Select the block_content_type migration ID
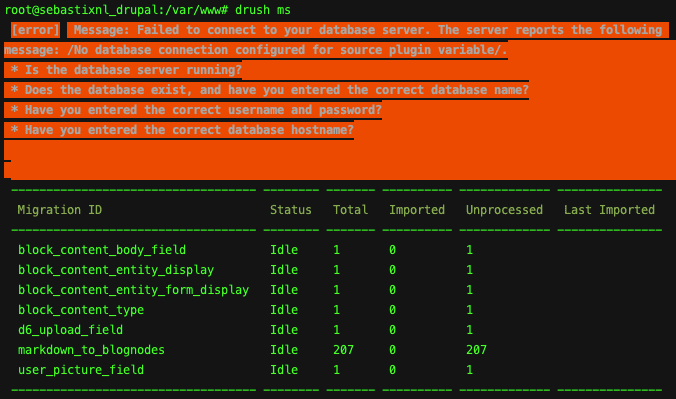The height and width of the screenshot is (399, 676). (x=81, y=310)
